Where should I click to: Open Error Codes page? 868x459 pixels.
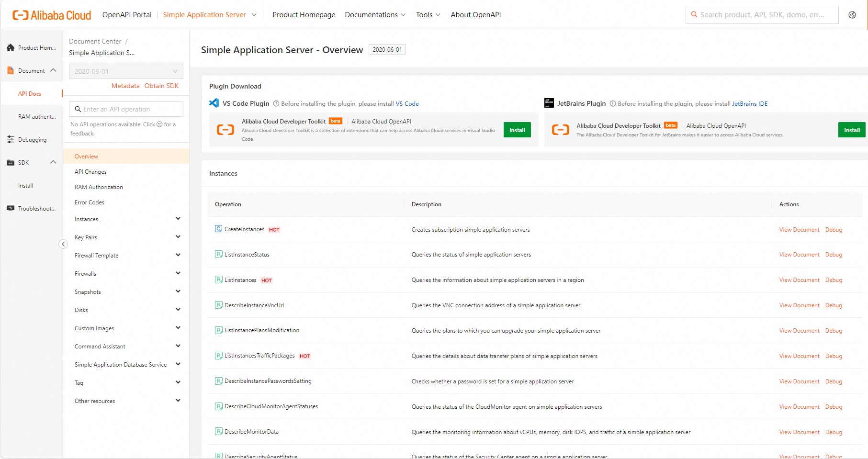(x=90, y=202)
